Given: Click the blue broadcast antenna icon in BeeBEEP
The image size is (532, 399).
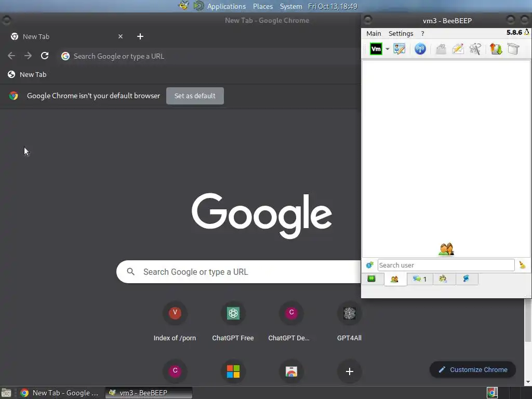Looking at the screenshot, I should pos(420,49).
